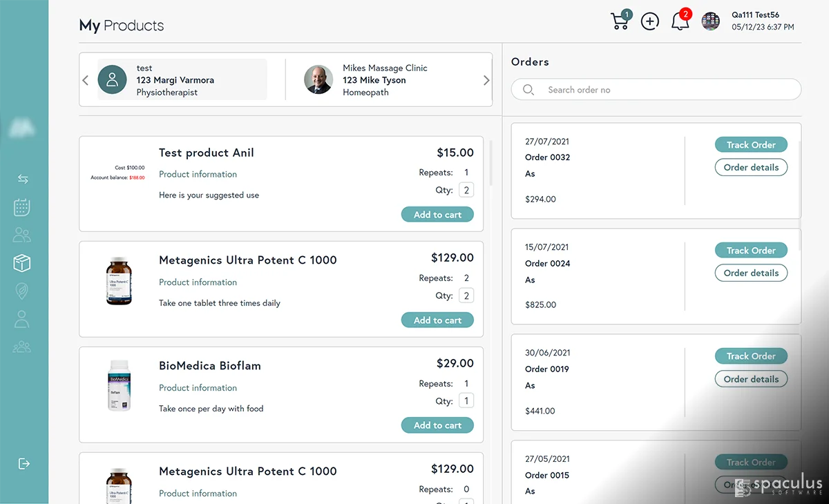Select the 123 Margi Varmora practitioner card

[182, 79]
